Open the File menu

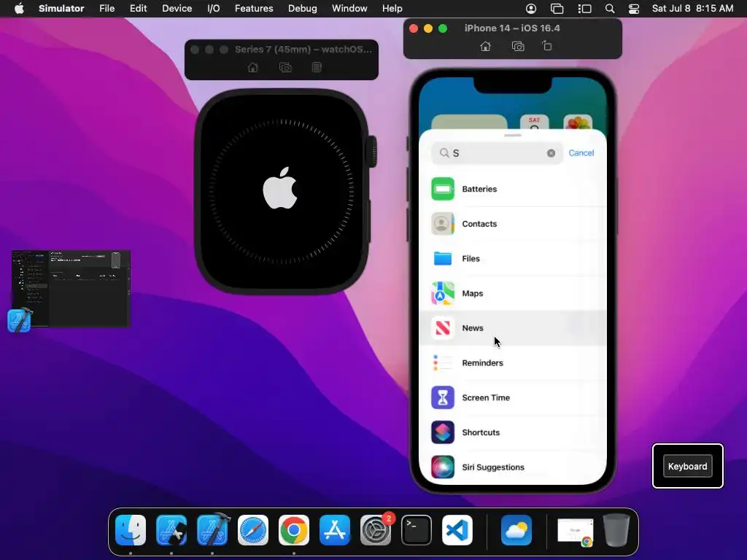[107, 9]
